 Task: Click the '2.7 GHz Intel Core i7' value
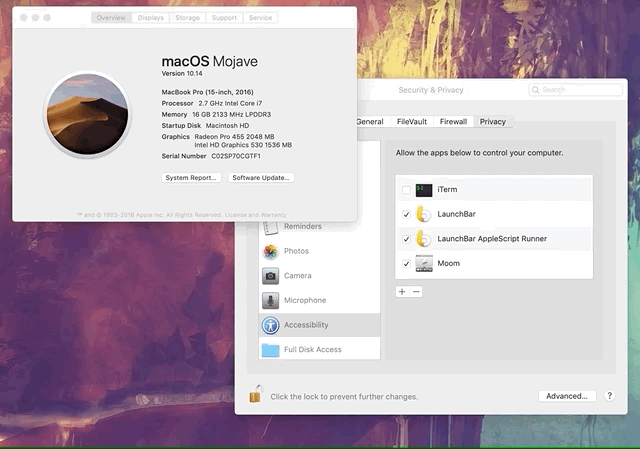click(x=230, y=104)
